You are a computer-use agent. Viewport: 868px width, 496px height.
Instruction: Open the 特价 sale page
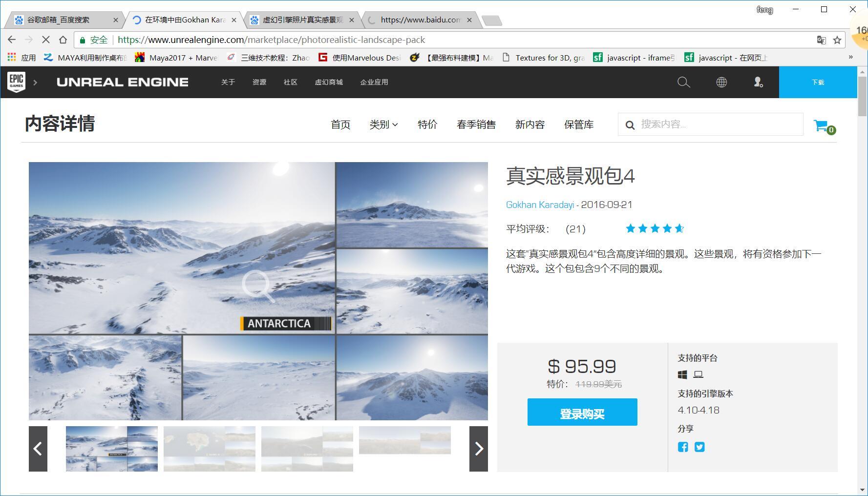427,124
